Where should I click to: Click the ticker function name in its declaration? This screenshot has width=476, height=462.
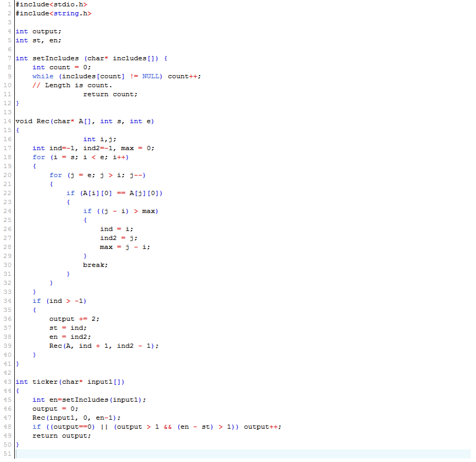tap(45, 382)
